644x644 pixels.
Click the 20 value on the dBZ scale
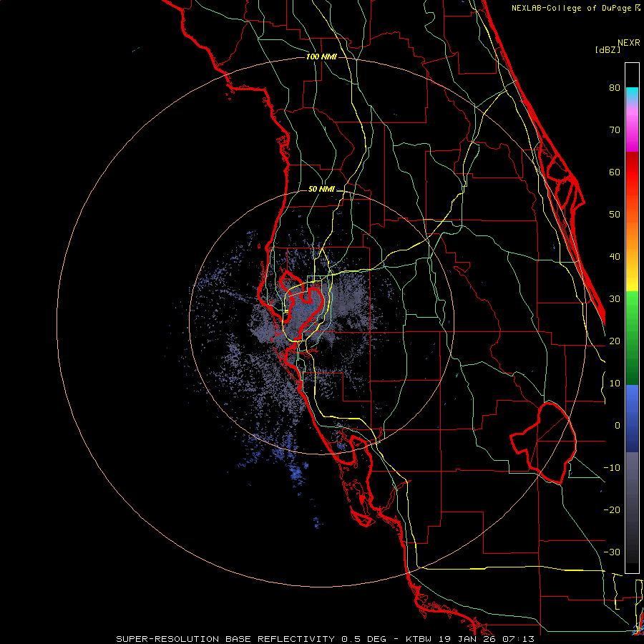point(615,341)
